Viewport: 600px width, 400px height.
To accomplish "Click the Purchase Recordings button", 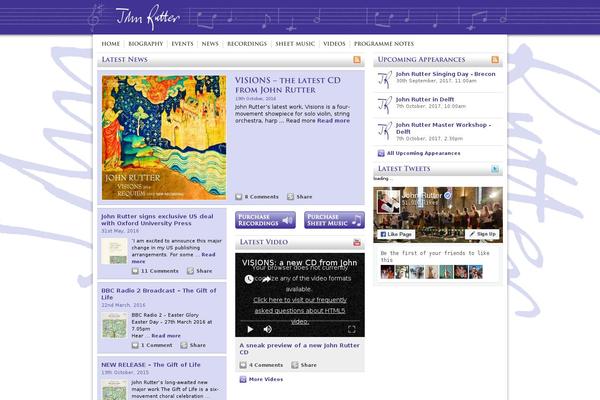I will point(265,220).
